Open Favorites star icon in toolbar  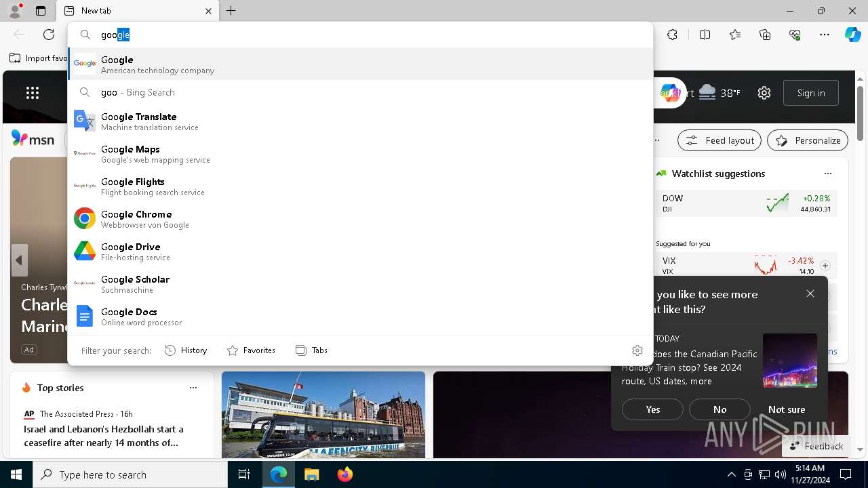point(735,35)
